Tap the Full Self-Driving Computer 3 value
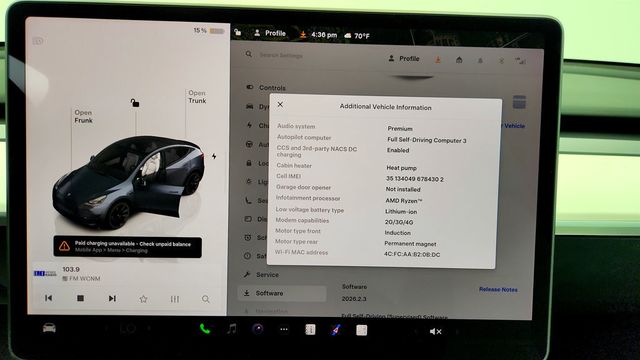 coord(427,140)
